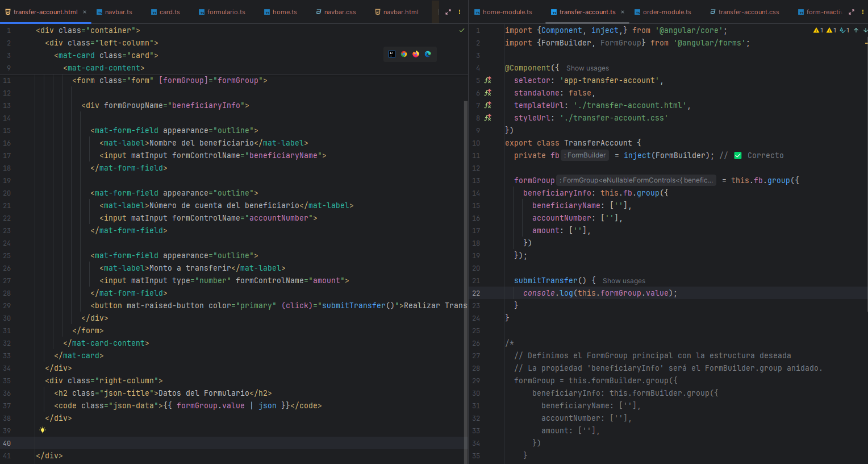Screen dimensions: 868x464
Task: Click the lightbulb quick-fix icon
Action: coord(43,430)
